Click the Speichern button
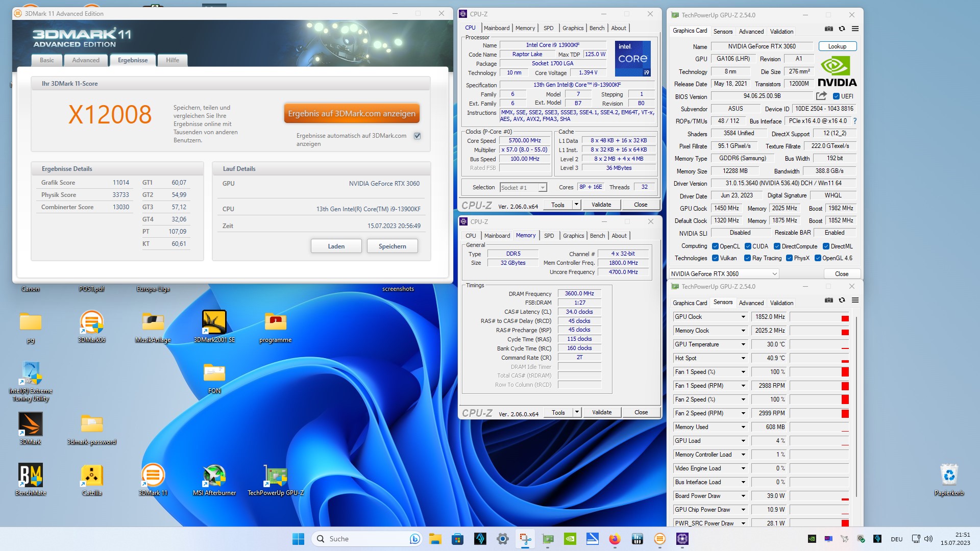Image resolution: width=980 pixels, height=551 pixels. pyautogui.click(x=393, y=246)
